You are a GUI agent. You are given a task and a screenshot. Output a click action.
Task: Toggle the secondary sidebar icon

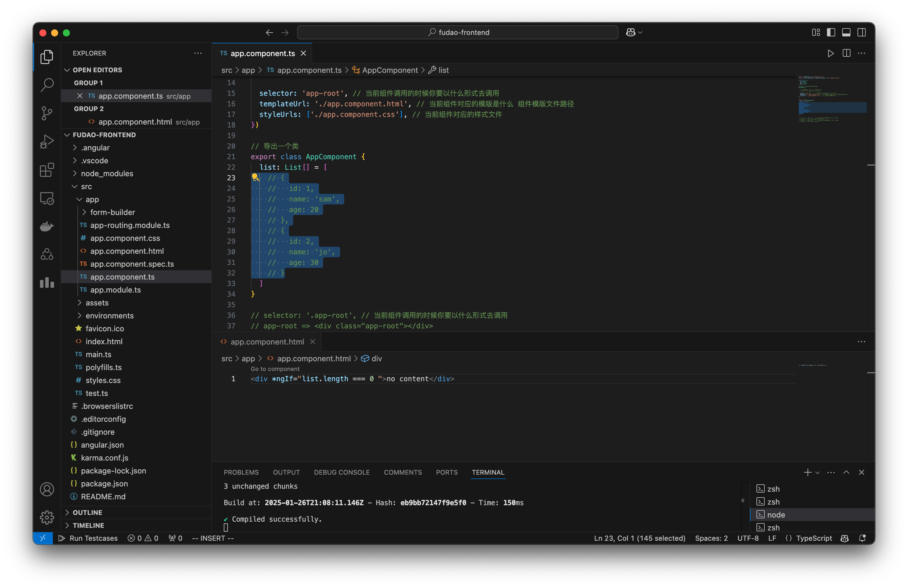click(x=862, y=32)
